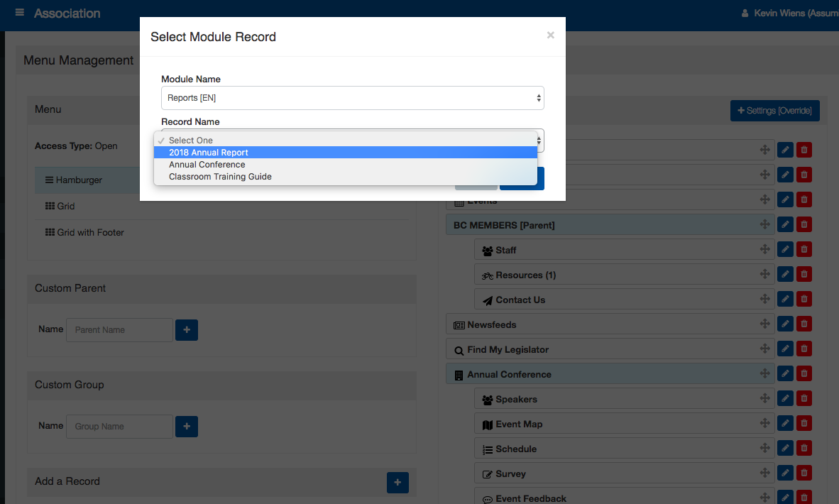Edit the Newsfeeds item
This screenshot has height=504, width=839.
(x=785, y=324)
